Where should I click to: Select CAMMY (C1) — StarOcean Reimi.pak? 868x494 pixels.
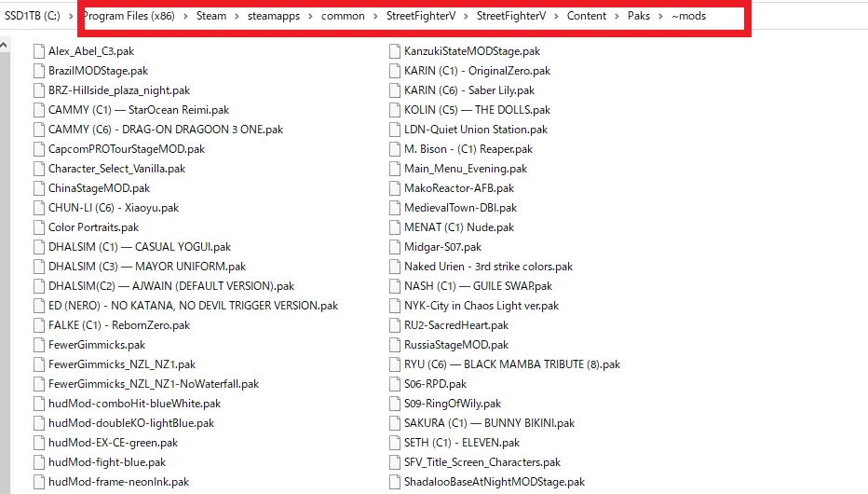[x=131, y=110]
